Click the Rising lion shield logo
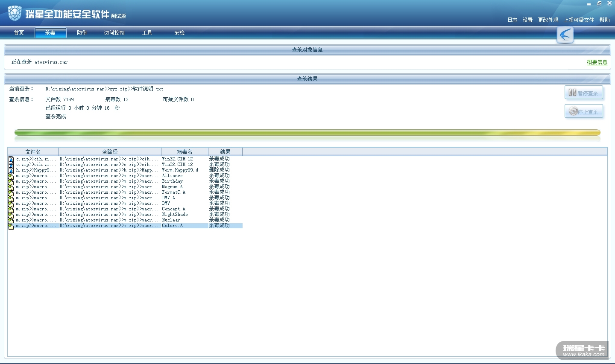This screenshot has height=364, width=615. pyautogui.click(x=15, y=14)
